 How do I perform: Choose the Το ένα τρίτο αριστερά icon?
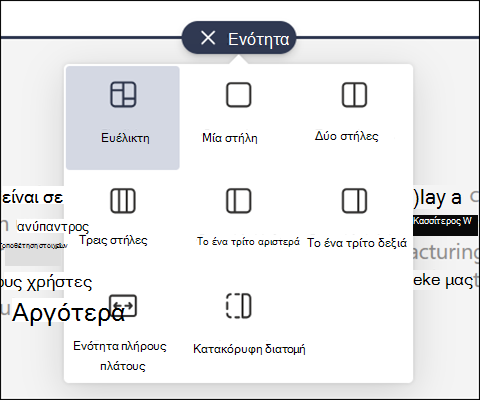239,201
